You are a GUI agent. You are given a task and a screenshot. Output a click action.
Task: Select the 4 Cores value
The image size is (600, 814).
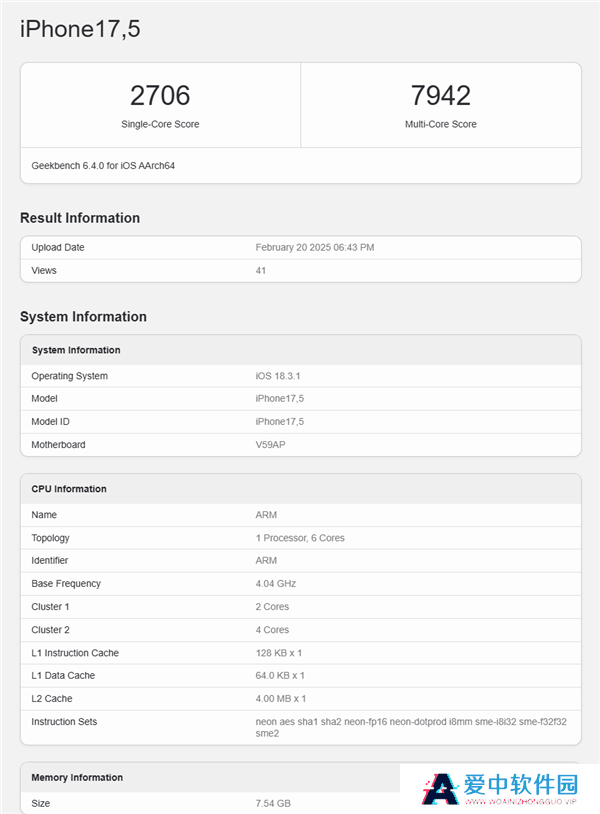tap(272, 630)
